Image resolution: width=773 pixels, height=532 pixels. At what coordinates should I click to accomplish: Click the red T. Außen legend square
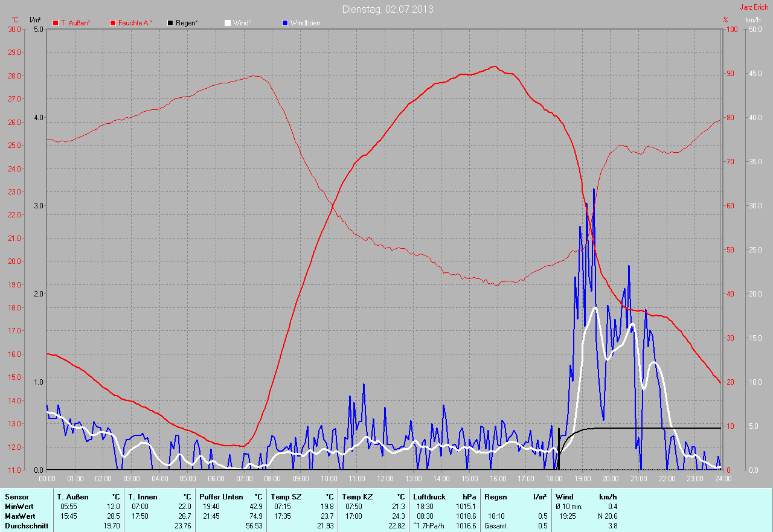tap(56, 23)
